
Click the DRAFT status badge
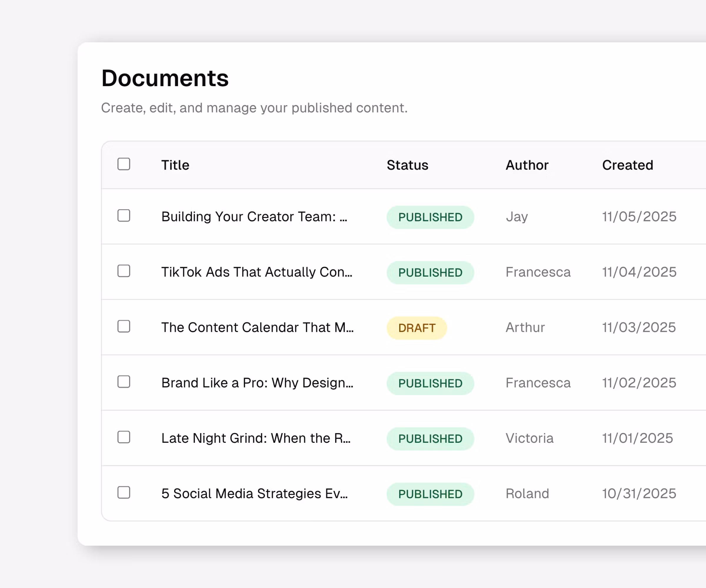tap(417, 328)
